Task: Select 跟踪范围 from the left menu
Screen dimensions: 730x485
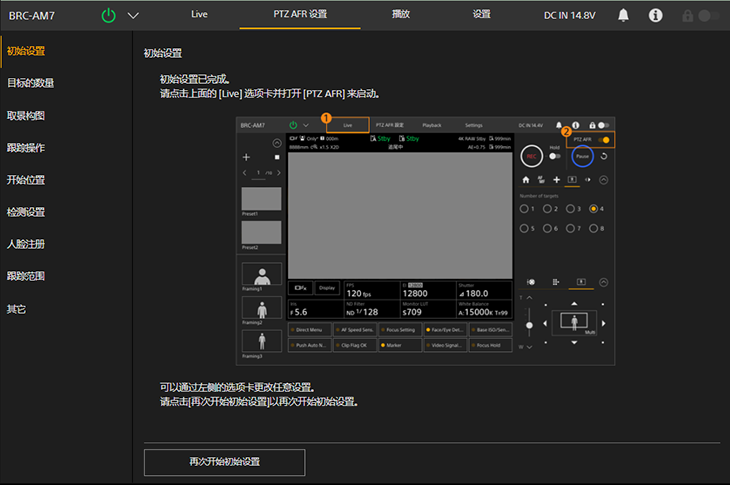Action: (x=26, y=276)
